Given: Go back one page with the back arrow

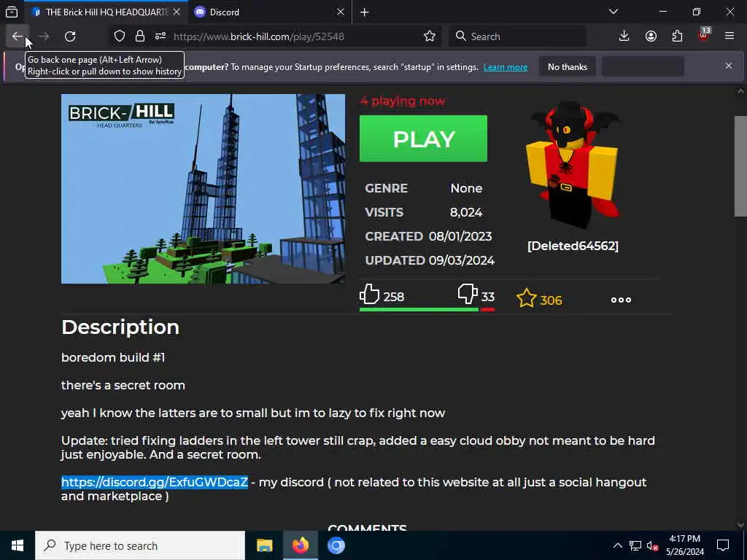Looking at the screenshot, I should coord(18,36).
